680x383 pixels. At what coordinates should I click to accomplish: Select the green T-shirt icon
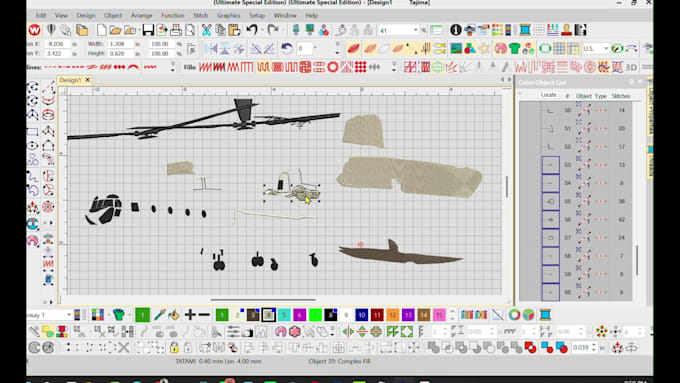[x=514, y=48]
